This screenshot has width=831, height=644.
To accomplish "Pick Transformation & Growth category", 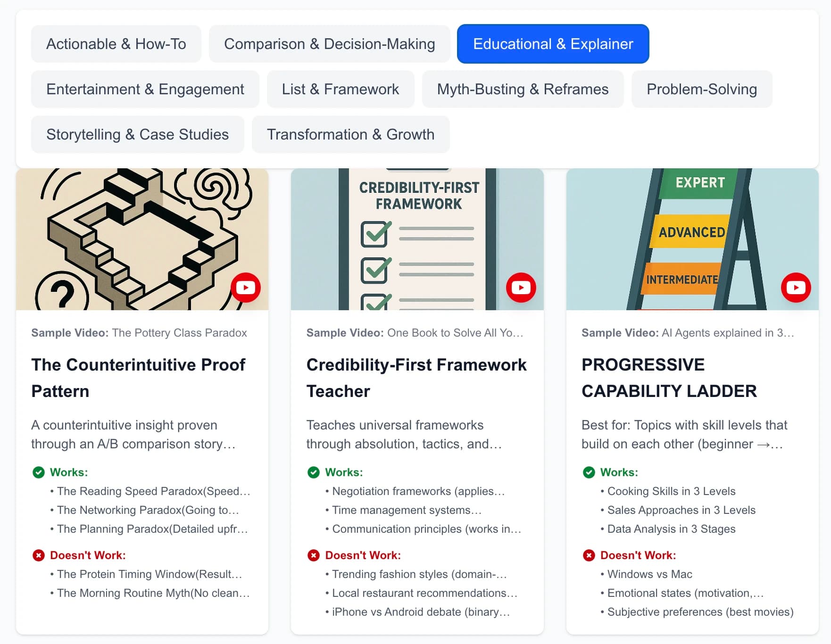I will pyautogui.click(x=350, y=134).
